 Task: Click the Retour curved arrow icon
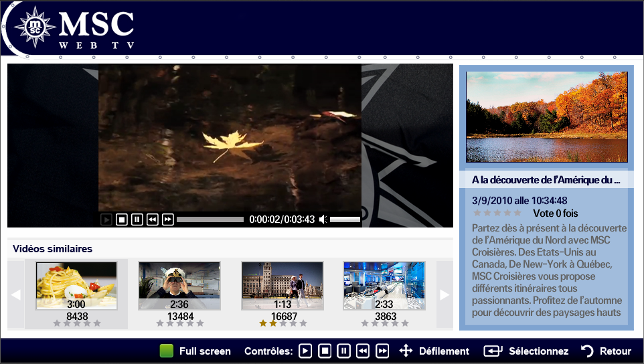coord(587,351)
